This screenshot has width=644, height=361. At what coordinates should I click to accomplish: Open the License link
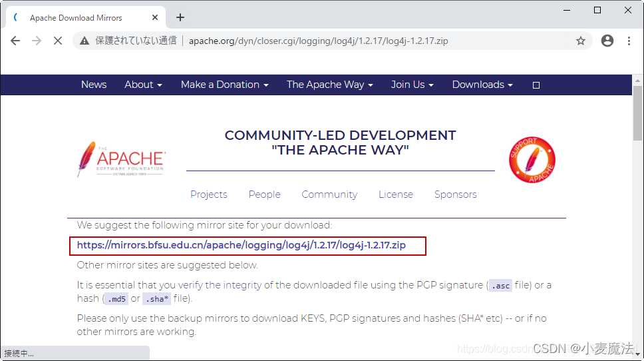coord(396,194)
